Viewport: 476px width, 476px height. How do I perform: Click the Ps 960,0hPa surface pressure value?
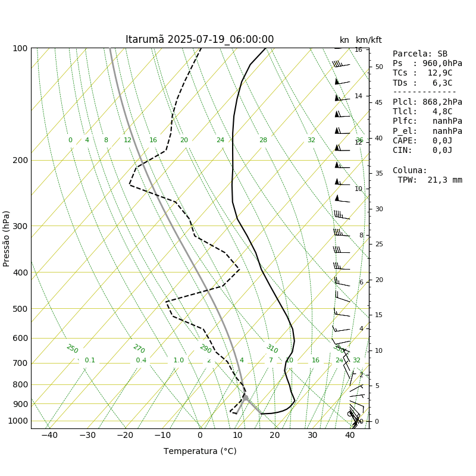pyautogui.click(x=427, y=64)
